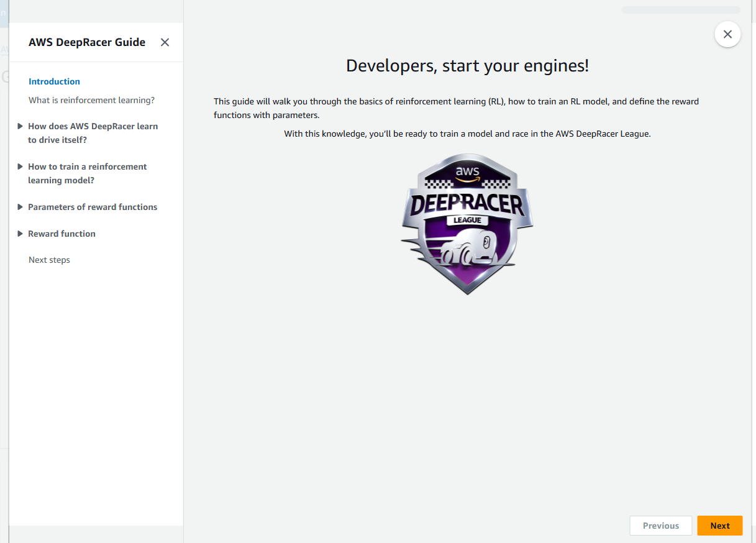This screenshot has width=756, height=543.
Task: Click the partially visible AWS link behind panel
Action: pyautogui.click(x=4, y=49)
